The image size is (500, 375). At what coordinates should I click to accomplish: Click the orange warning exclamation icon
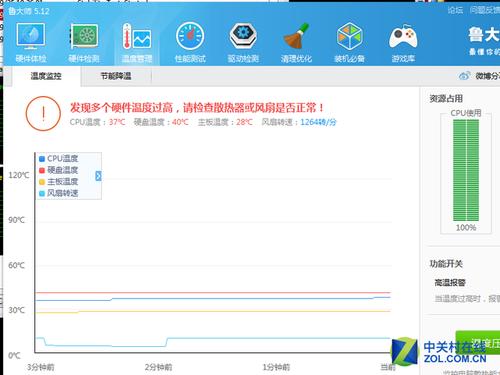pyautogui.click(x=43, y=113)
